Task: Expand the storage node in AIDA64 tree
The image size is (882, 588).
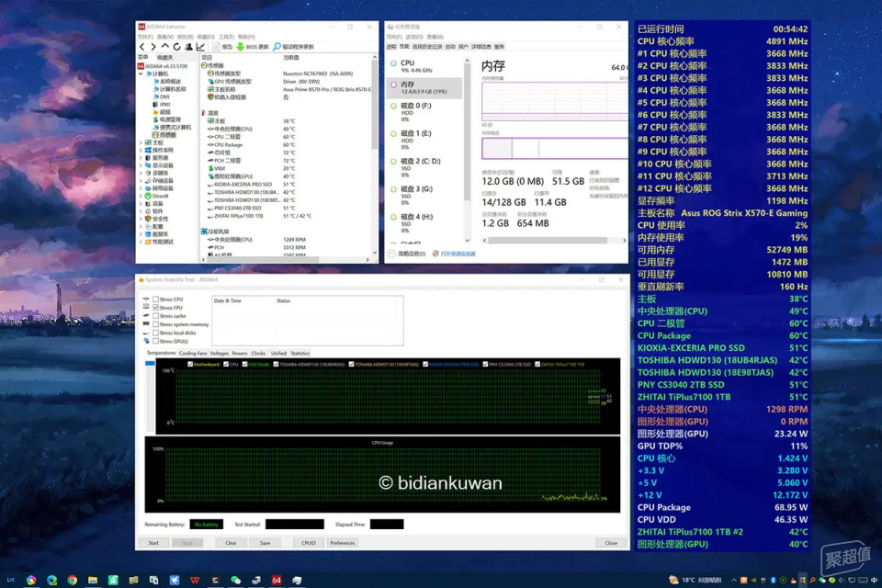Action: [x=141, y=181]
